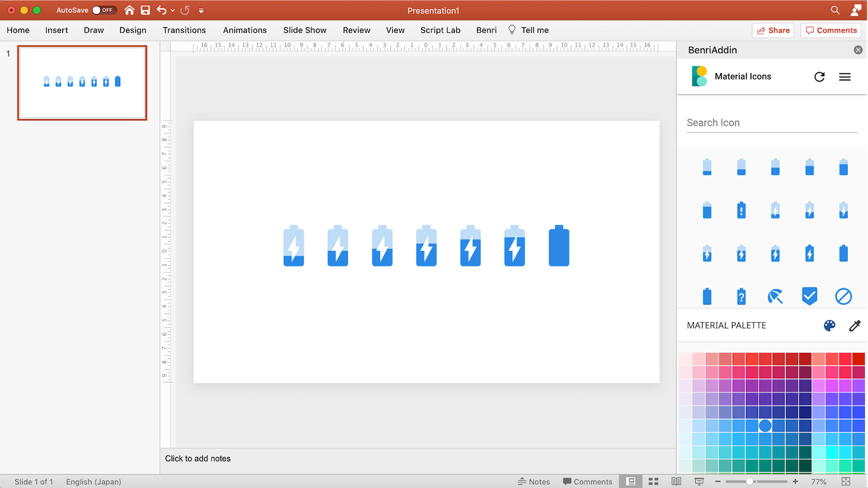Click the Search Icon input field
This screenshot has width=868, height=488.
click(771, 123)
